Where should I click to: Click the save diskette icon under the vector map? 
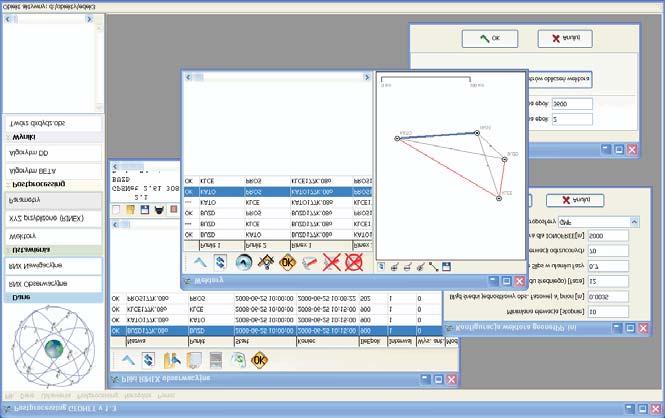pyautogui.click(x=446, y=267)
